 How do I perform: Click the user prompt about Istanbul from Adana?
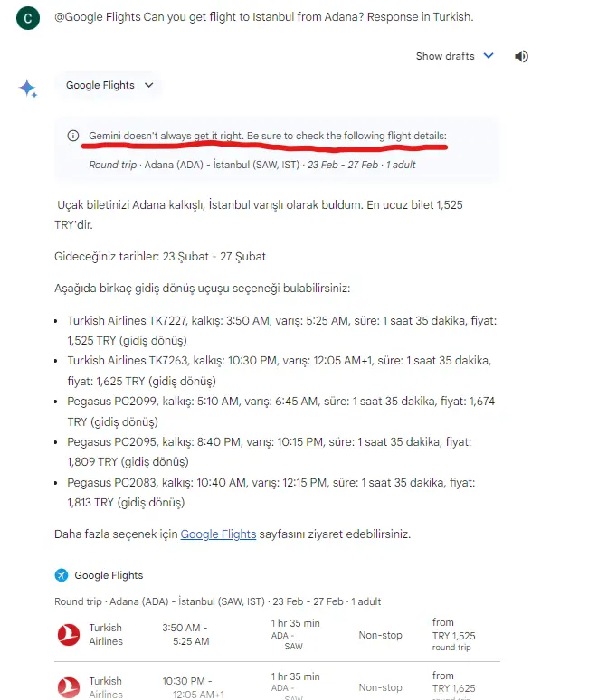click(263, 17)
